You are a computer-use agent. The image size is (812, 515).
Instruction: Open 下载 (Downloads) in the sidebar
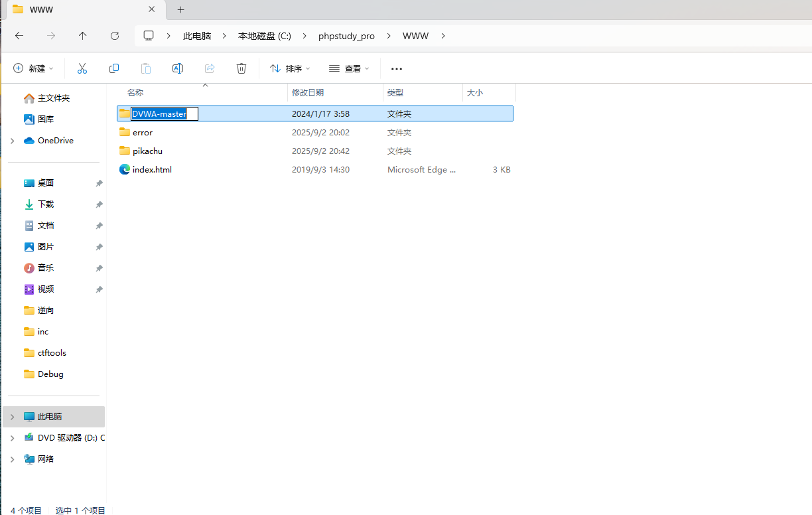pyautogui.click(x=46, y=204)
